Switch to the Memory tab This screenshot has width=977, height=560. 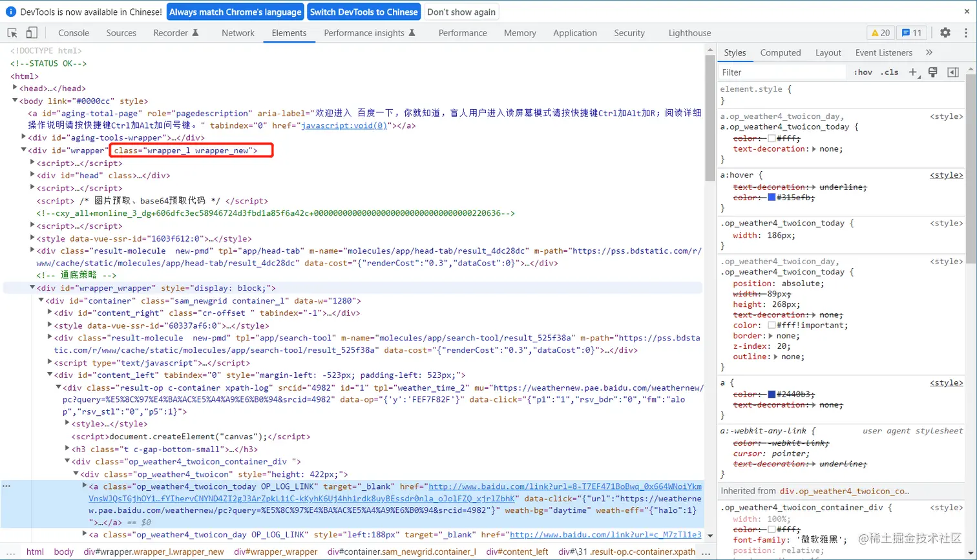[520, 33]
